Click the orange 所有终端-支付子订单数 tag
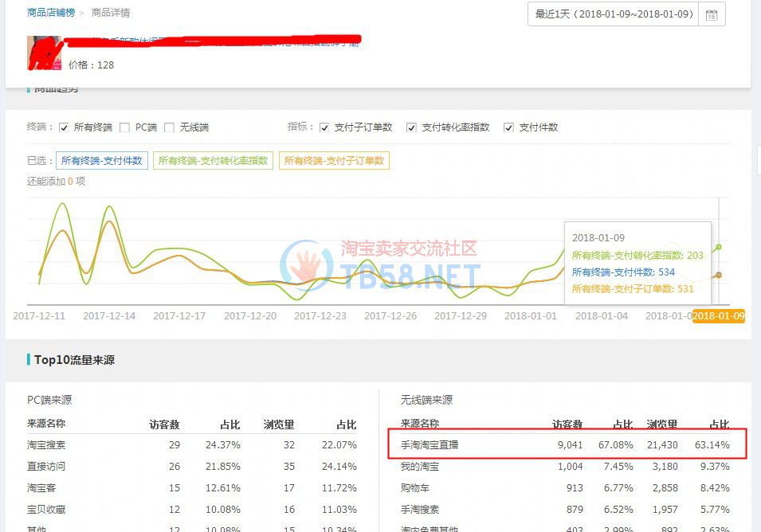 click(x=334, y=161)
